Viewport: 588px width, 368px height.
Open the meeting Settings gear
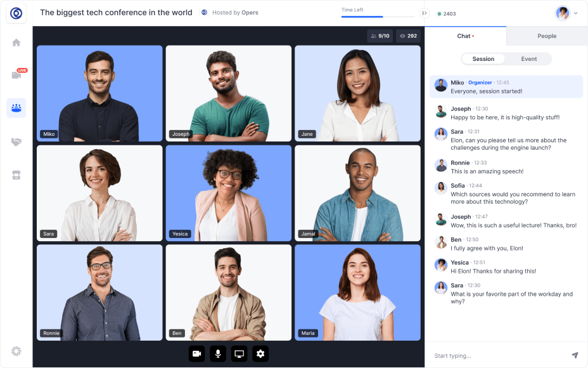(x=260, y=354)
